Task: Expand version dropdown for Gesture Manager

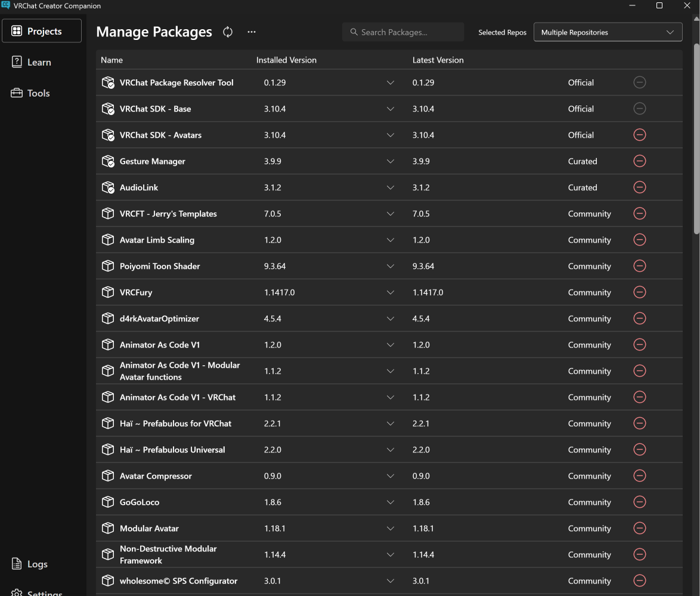Action: click(x=391, y=161)
